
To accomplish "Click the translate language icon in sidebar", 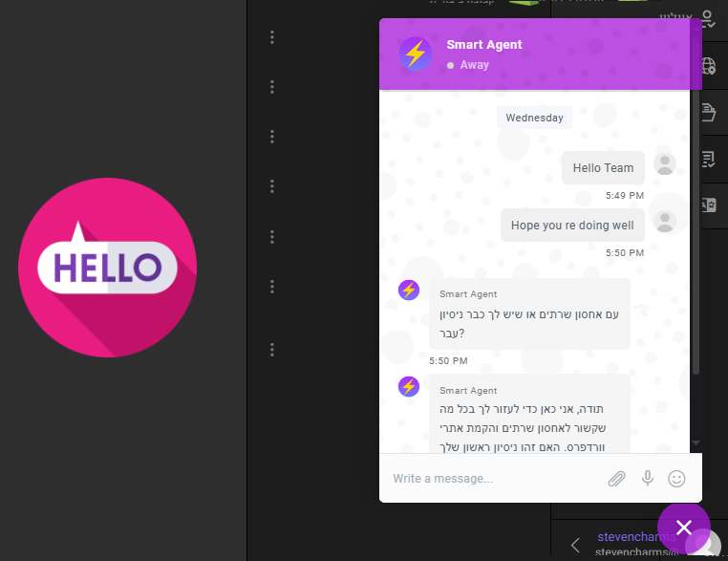I will coord(709,205).
